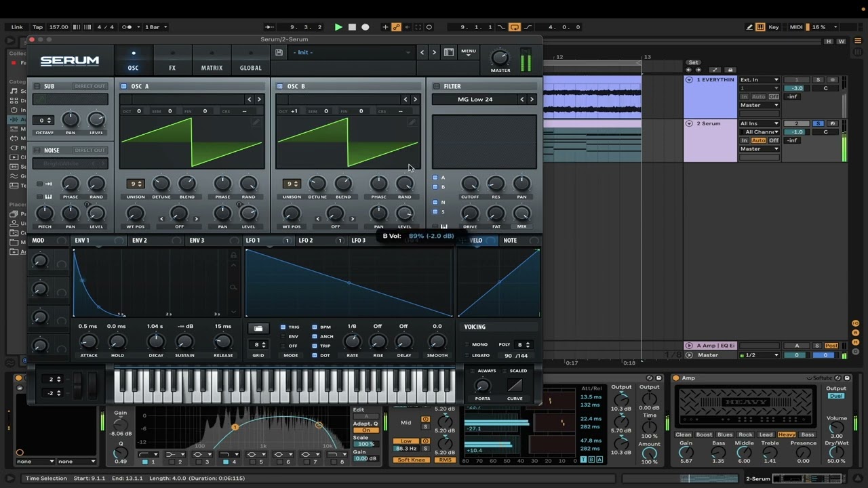Select next OSC A wavetable
This screenshot has height=488, width=868.
[259, 100]
